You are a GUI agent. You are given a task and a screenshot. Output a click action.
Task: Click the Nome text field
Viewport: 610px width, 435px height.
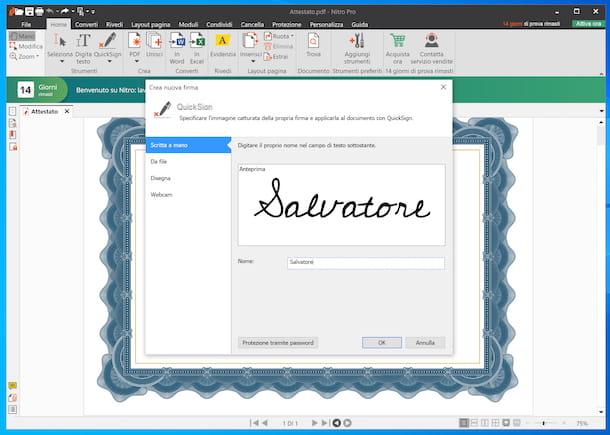coord(366,263)
